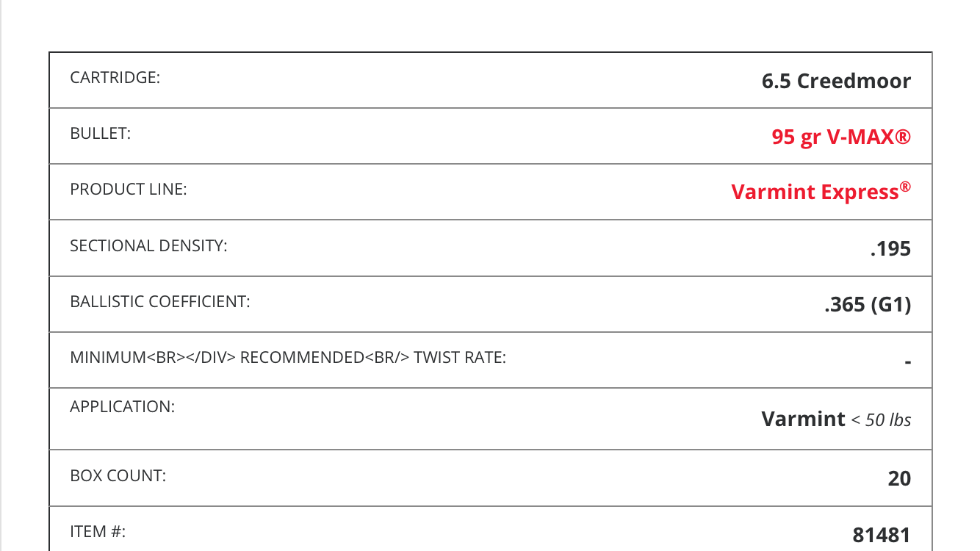Click the < 50 lbs italic text
Screen dimensions: 980x551
coord(882,420)
